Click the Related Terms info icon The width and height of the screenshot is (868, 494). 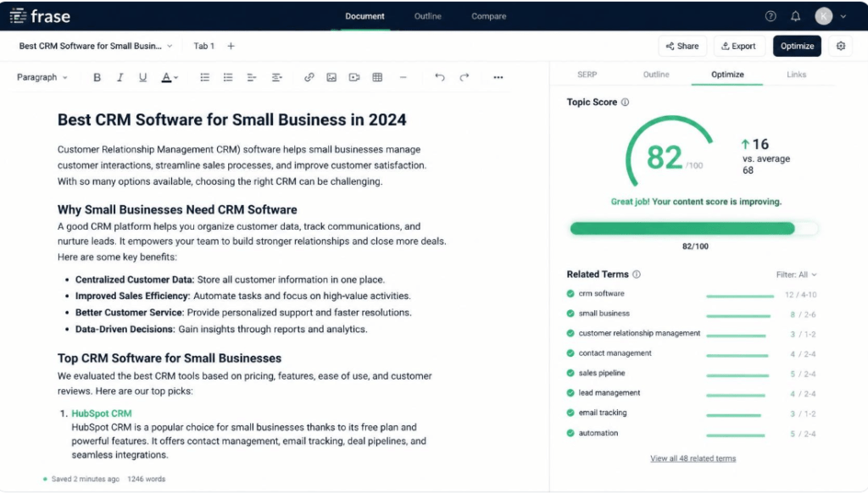tap(637, 275)
